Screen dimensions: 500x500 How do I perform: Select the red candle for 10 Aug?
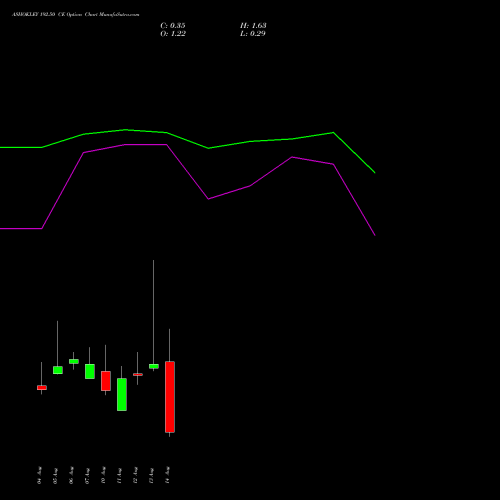point(106,381)
